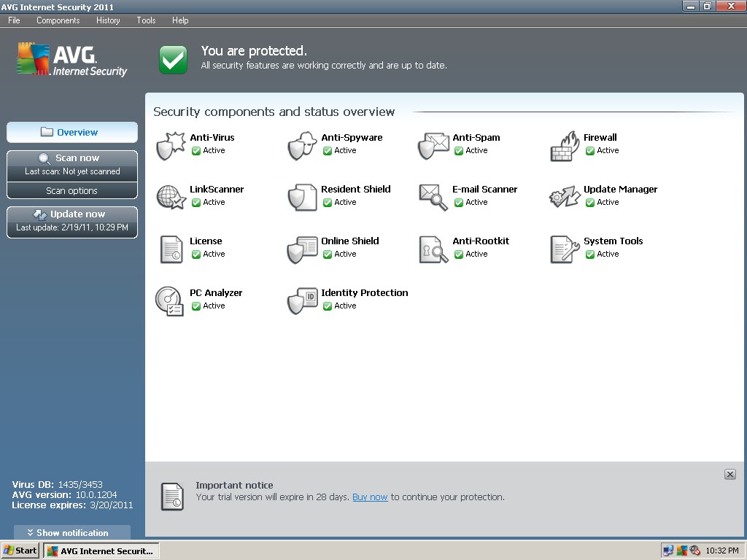Screen dimensions: 747x560
Task: Click the PC Analyzer label
Action: pyautogui.click(x=216, y=292)
